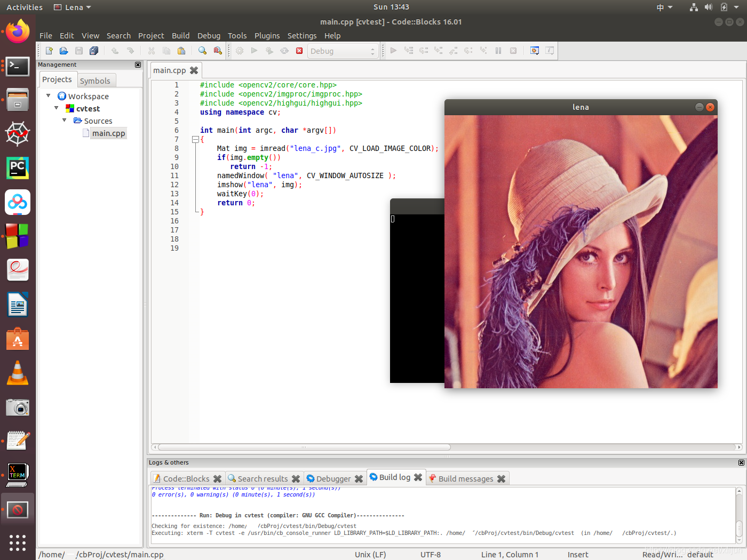Collapse the cvtest project node
The height and width of the screenshot is (560, 747).
(x=57, y=108)
